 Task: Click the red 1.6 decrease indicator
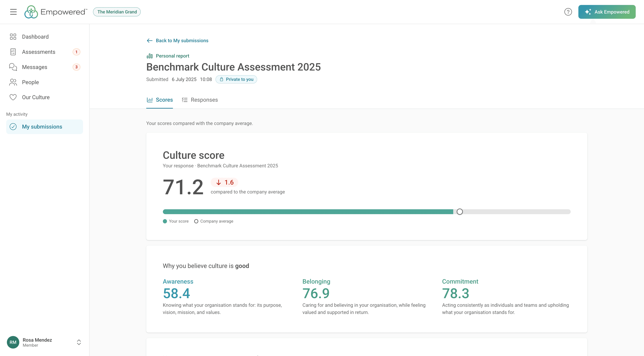tap(225, 182)
